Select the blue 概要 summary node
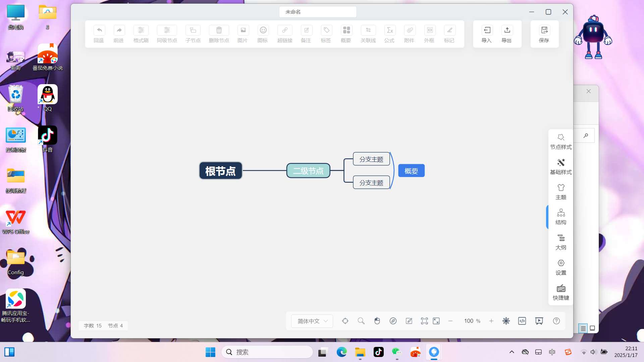 pos(411,171)
